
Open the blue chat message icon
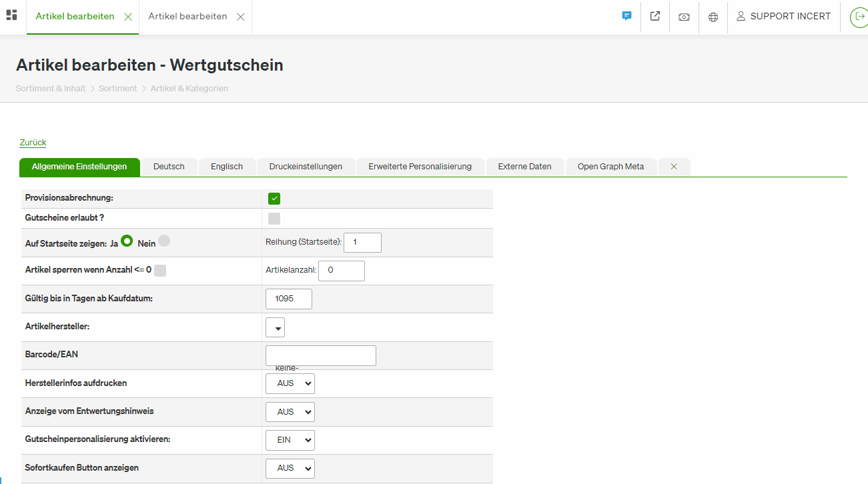click(x=626, y=16)
